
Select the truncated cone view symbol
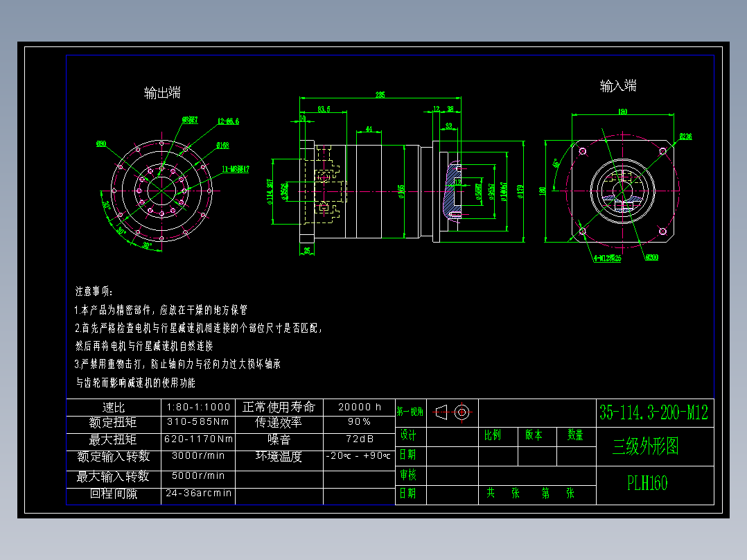(441, 412)
